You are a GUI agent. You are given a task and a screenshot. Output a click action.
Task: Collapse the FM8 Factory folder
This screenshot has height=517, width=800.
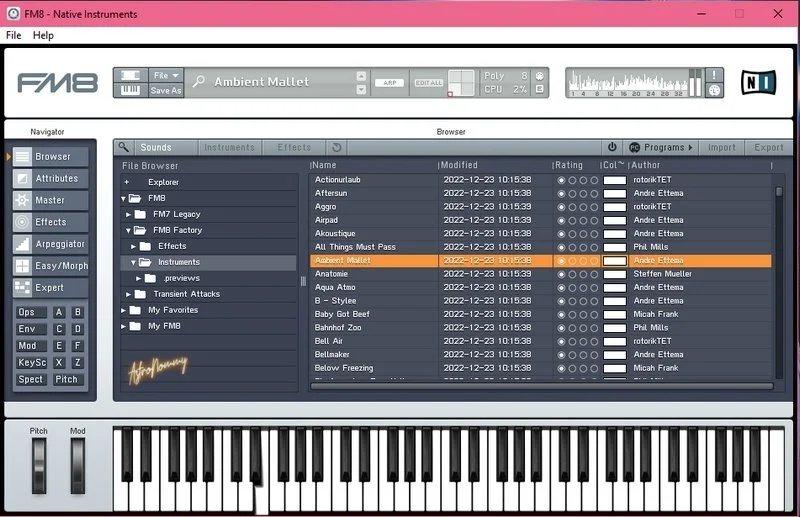pyautogui.click(x=129, y=231)
